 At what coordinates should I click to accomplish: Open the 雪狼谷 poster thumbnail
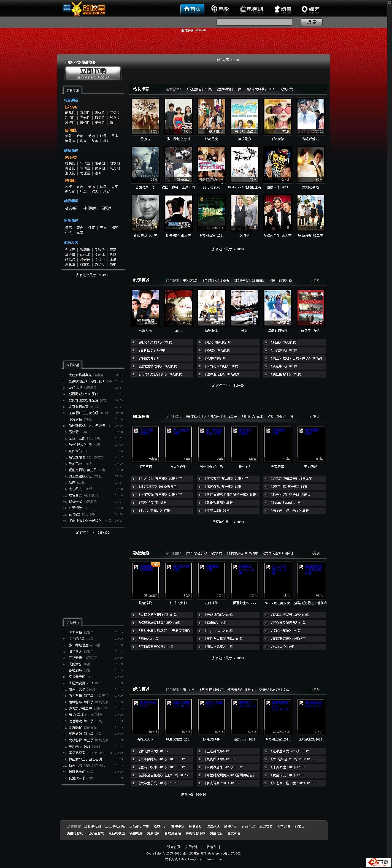tap(145, 116)
